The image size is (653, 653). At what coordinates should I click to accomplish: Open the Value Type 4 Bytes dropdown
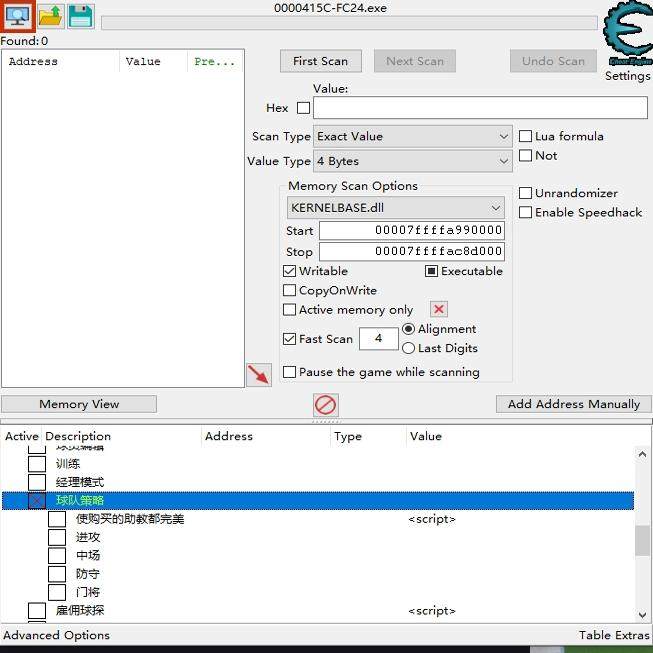coord(413,161)
